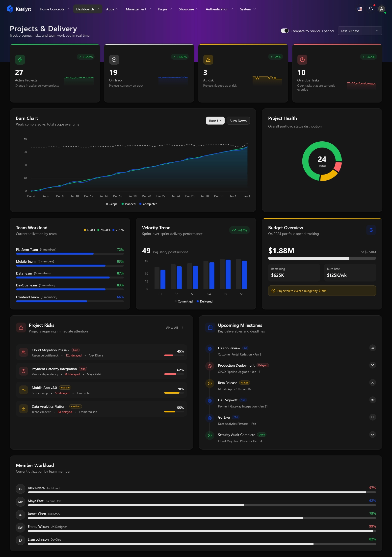392x557 pixels.
Task: Open the Dashboards menu item
Action: pyautogui.click(x=87, y=9)
